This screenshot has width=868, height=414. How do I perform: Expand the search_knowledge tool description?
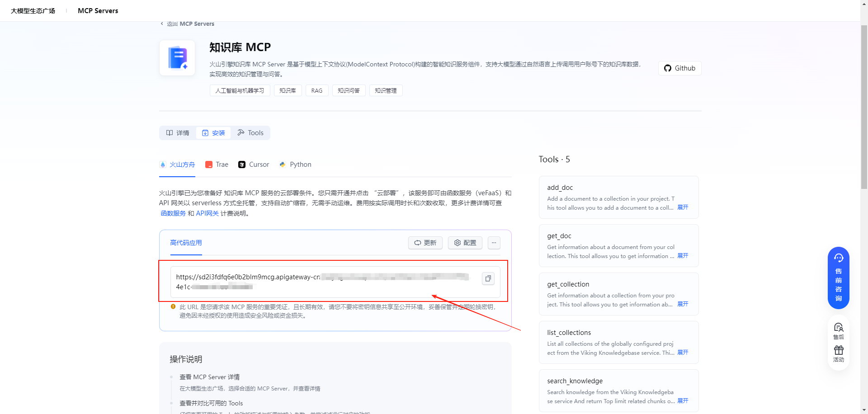click(683, 401)
